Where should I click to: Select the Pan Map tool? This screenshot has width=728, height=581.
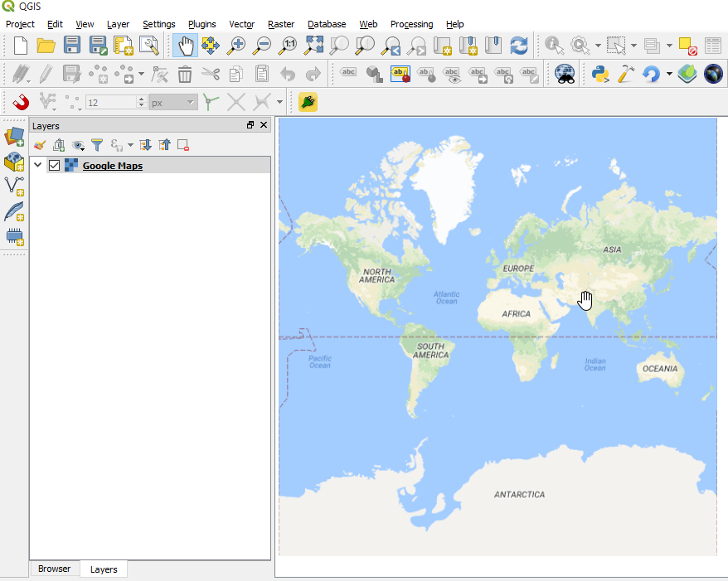[x=185, y=46]
